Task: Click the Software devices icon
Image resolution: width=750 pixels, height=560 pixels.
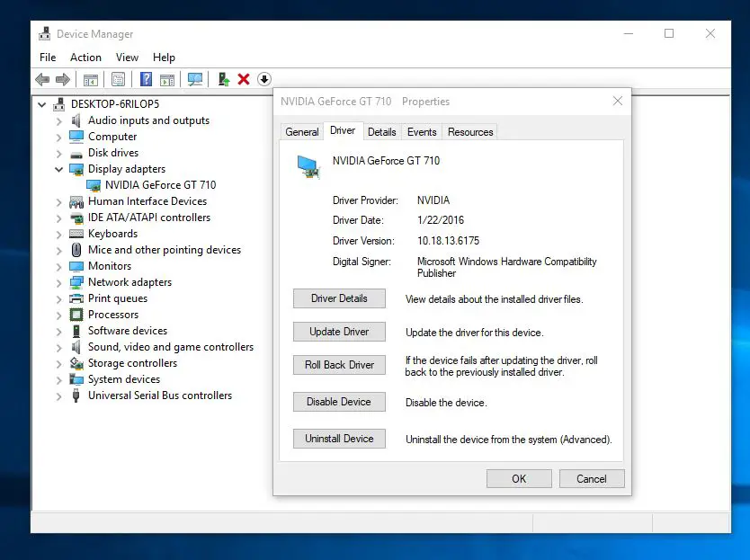Action: click(x=76, y=331)
